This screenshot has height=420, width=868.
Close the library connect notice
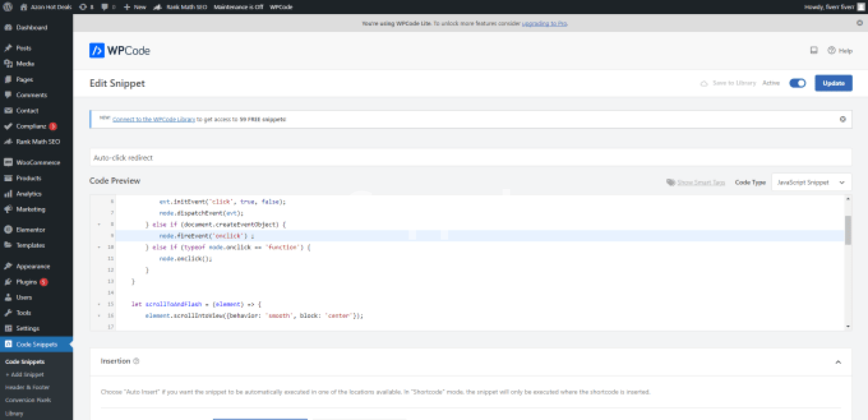pos(843,119)
